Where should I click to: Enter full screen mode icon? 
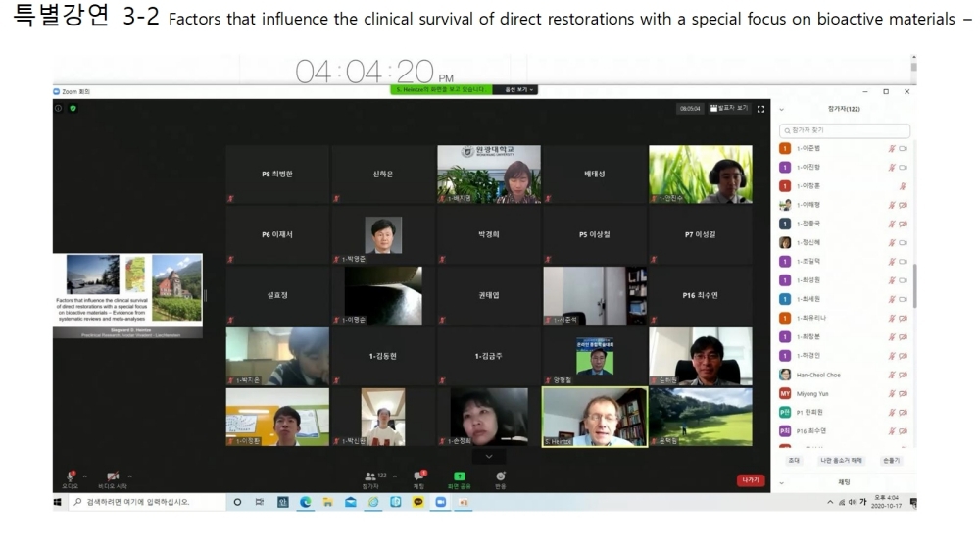pyautogui.click(x=760, y=108)
